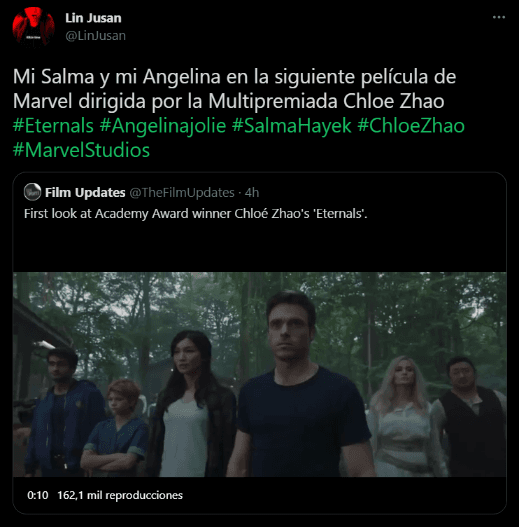Click the Film Updates round avatar

point(33,192)
